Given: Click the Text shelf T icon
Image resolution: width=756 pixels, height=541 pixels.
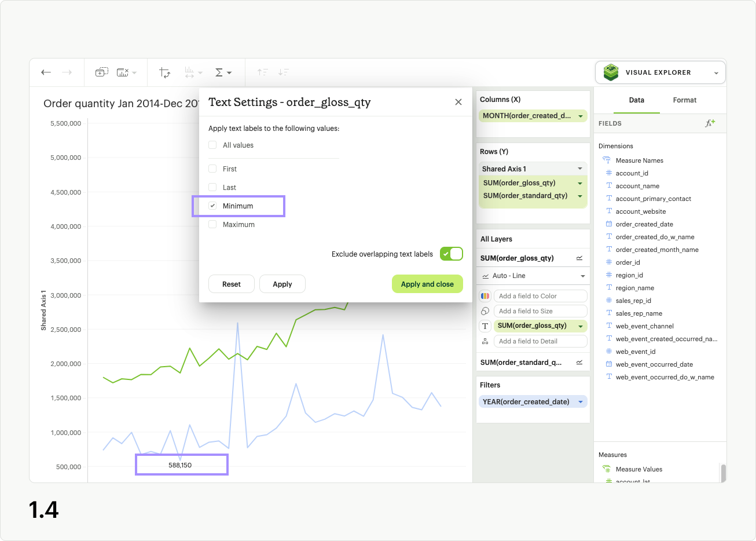Looking at the screenshot, I should tap(485, 326).
